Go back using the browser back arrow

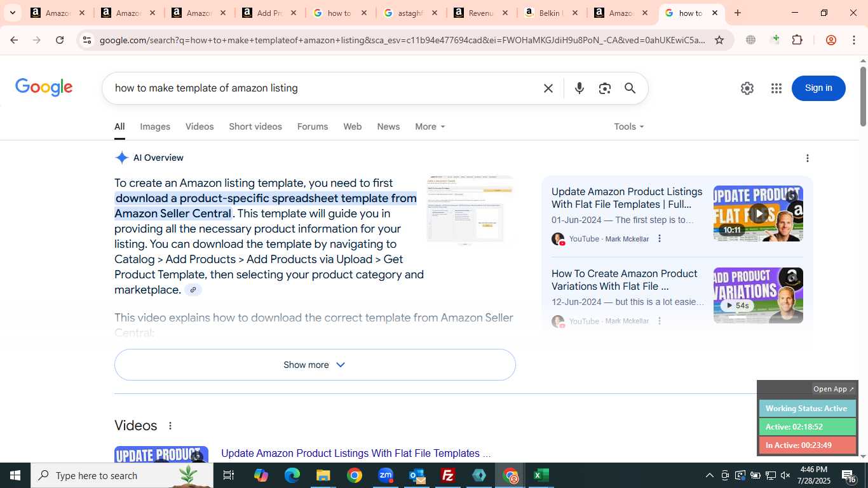click(14, 40)
